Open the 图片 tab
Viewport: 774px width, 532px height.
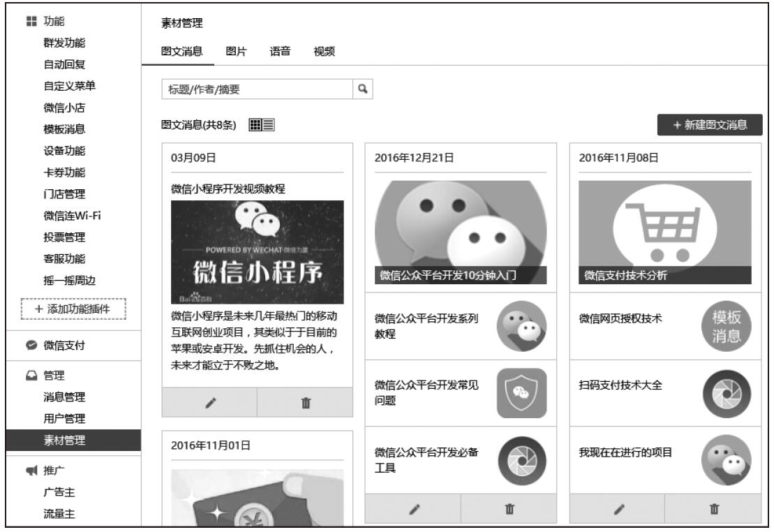point(236,50)
